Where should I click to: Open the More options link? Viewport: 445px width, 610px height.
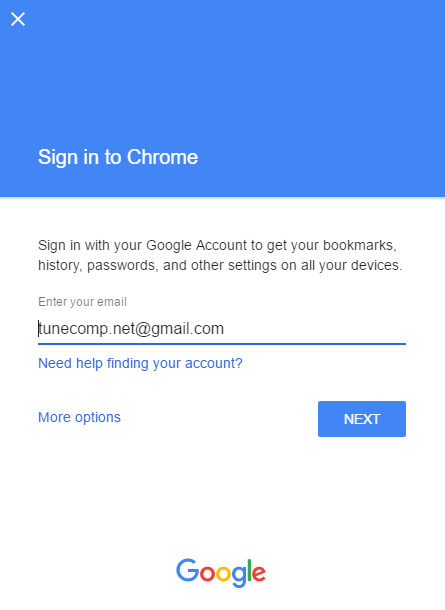pyautogui.click(x=79, y=417)
